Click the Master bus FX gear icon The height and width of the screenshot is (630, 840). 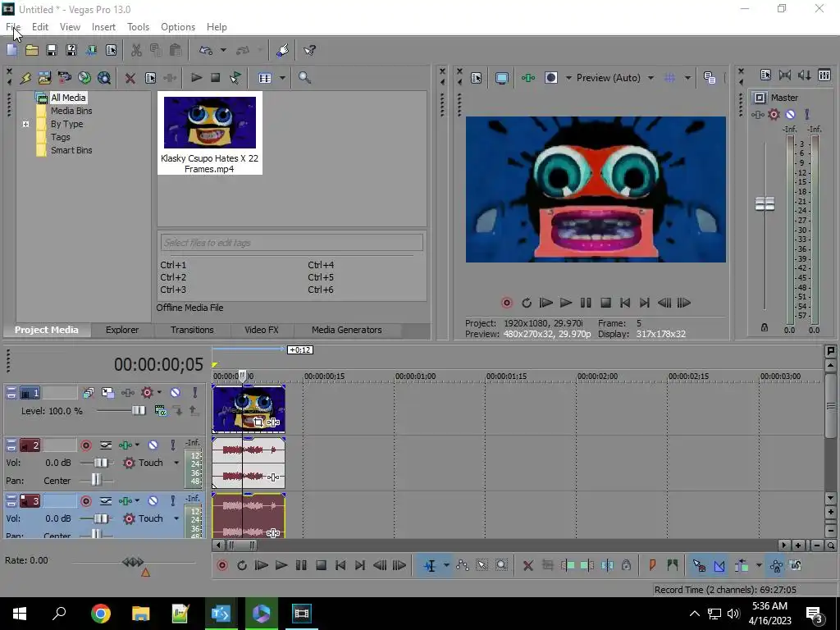(774, 114)
